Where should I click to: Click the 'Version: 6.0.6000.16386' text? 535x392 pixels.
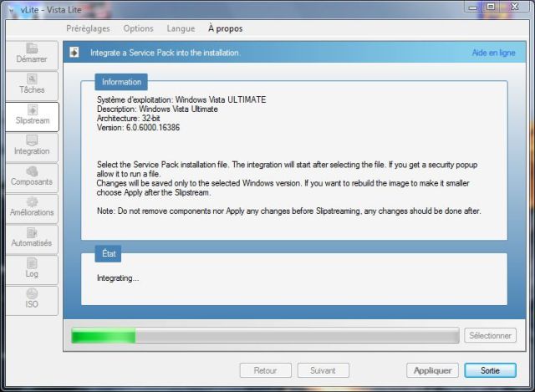(x=138, y=128)
